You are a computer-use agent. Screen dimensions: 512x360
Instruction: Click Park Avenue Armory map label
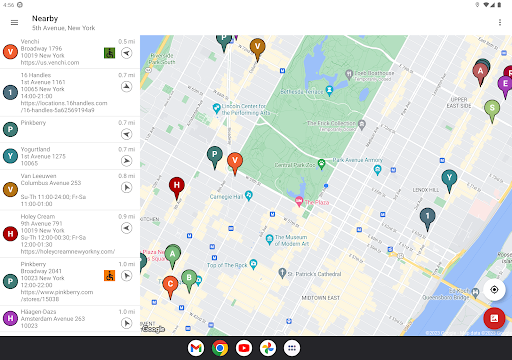coord(358,160)
